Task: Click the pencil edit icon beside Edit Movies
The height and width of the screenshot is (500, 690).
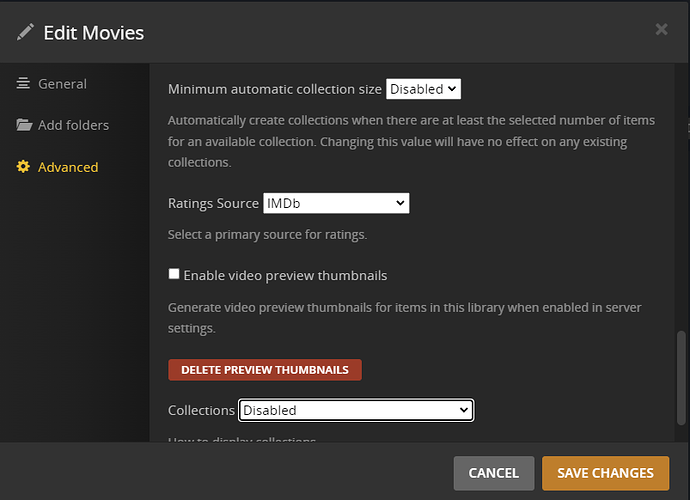Action: tap(25, 32)
